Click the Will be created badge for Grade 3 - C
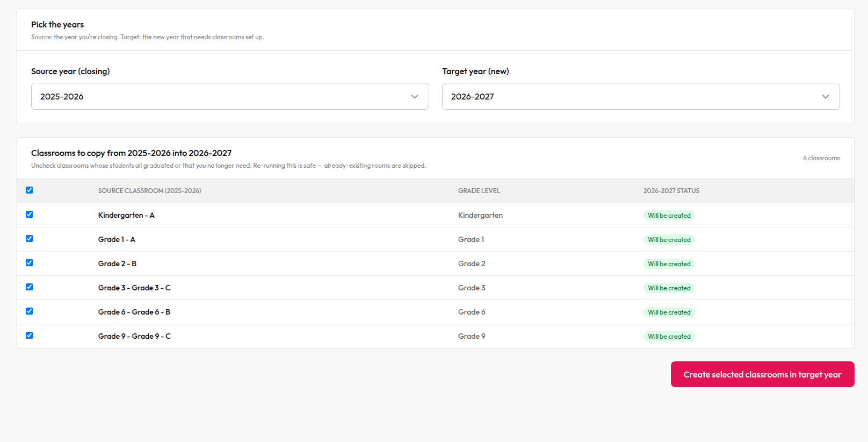 tap(669, 288)
